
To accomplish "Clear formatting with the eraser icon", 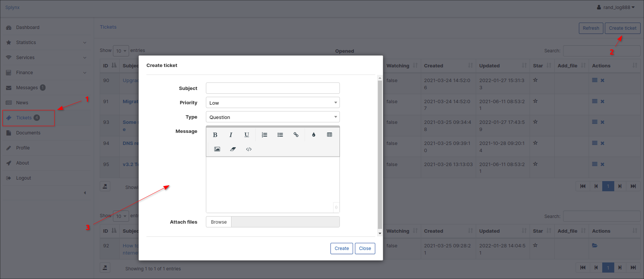I will click(233, 149).
